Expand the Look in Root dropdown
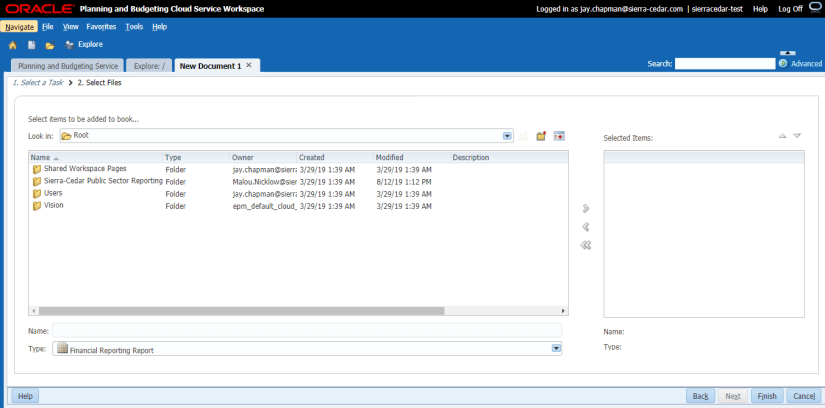The height and width of the screenshot is (408, 825). 507,136
